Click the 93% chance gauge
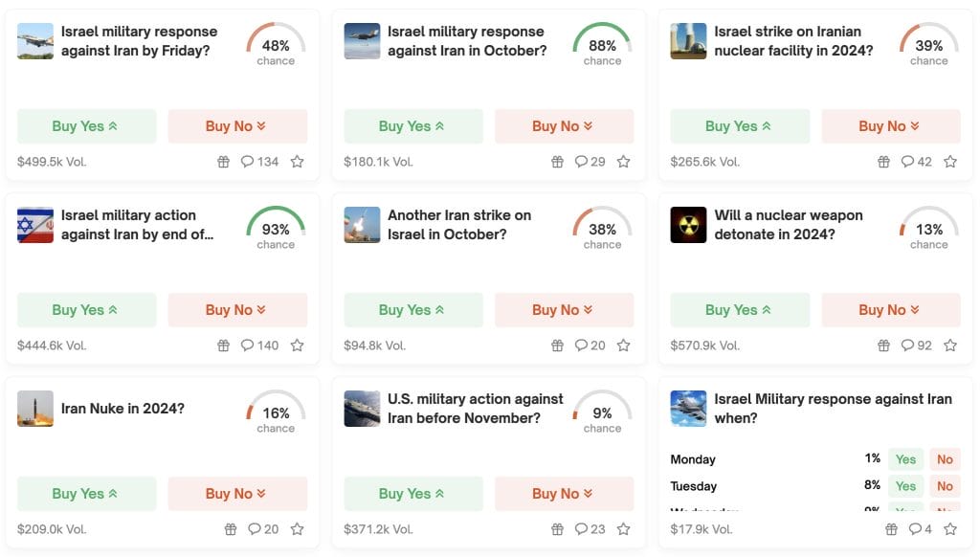 (276, 228)
